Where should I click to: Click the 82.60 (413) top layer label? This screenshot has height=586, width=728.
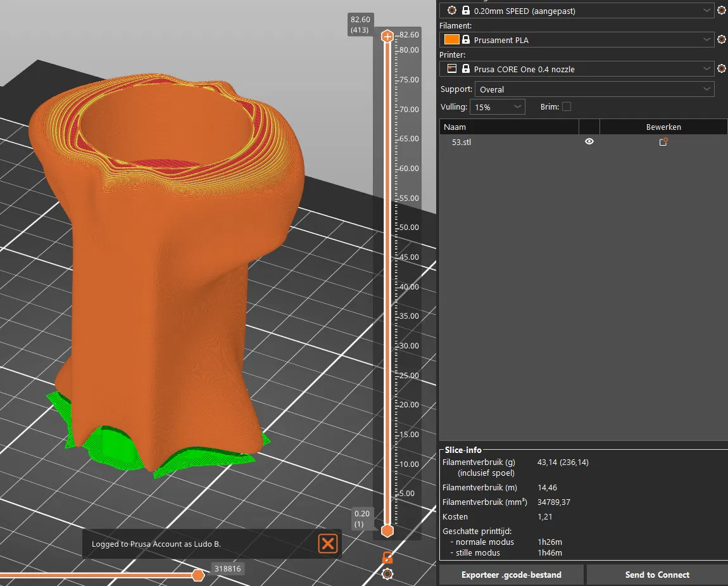[x=360, y=25]
